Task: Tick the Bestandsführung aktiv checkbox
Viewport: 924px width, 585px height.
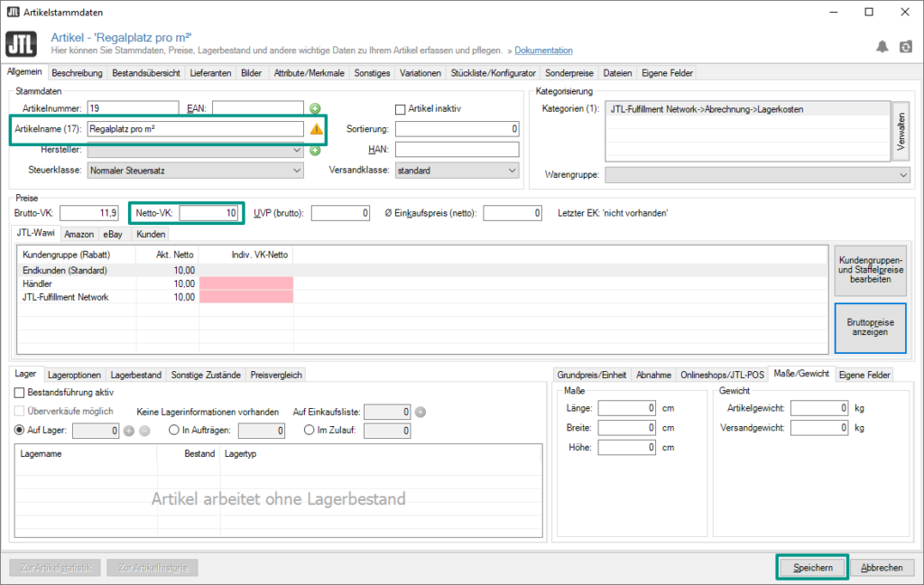Action: tap(20, 393)
